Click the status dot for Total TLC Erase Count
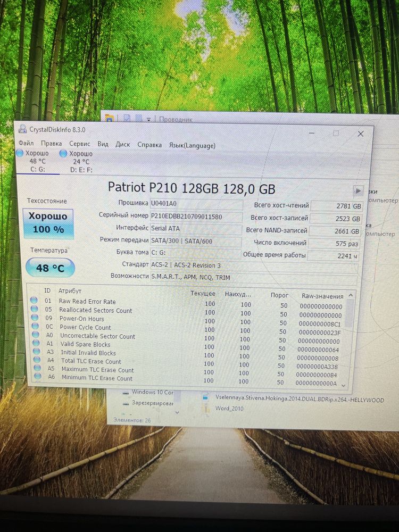Viewport: 399px width, 532px height. point(37,359)
